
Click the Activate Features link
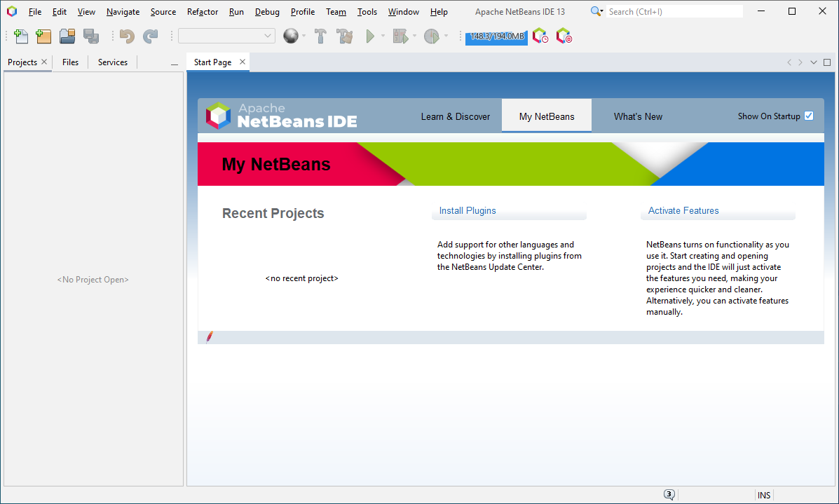pyautogui.click(x=683, y=210)
